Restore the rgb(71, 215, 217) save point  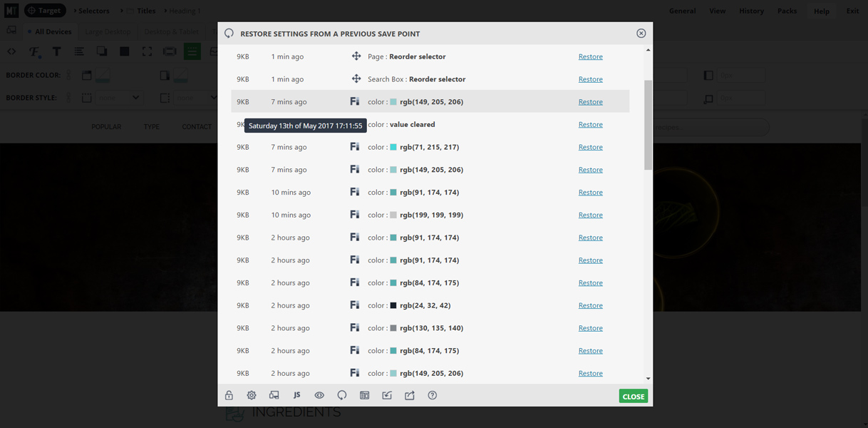click(590, 147)
